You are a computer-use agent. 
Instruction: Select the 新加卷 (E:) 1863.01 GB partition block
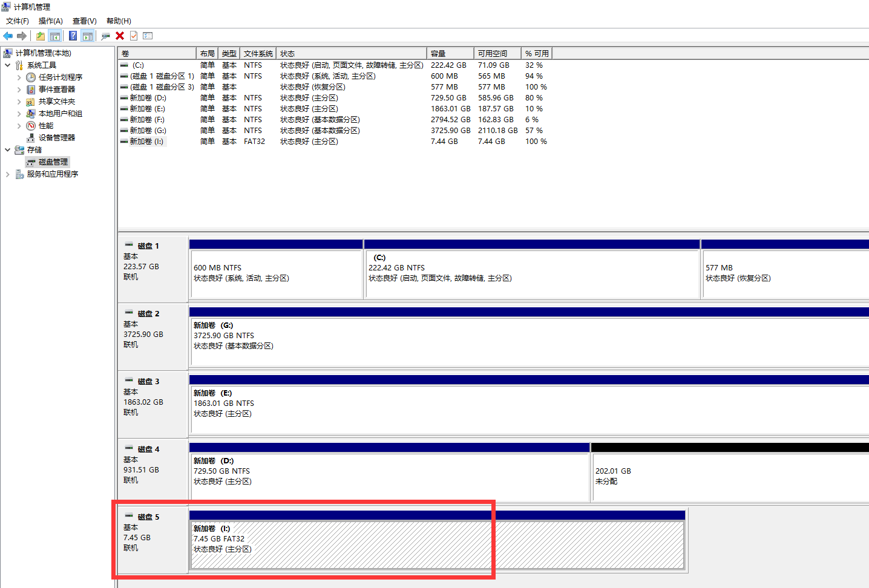coord(529,404)
